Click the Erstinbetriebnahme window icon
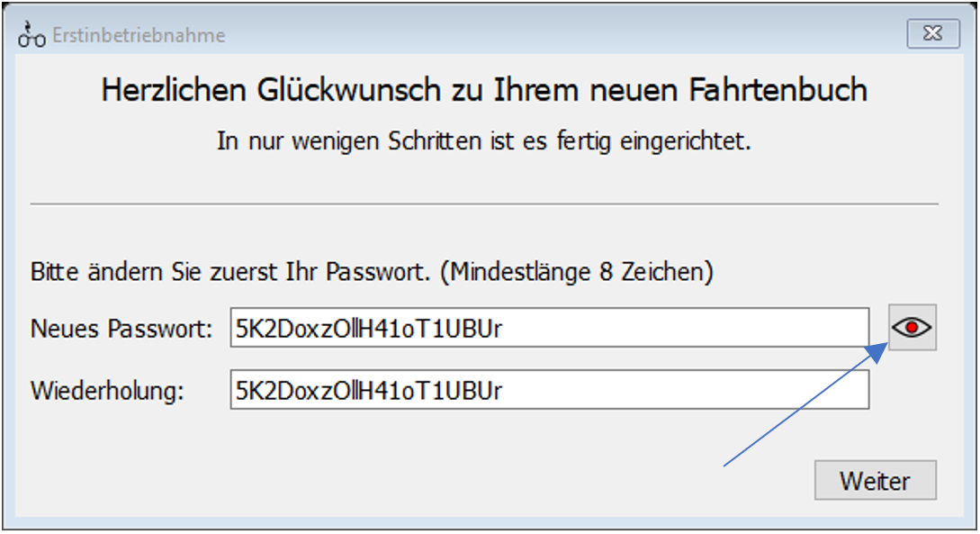 30,34
